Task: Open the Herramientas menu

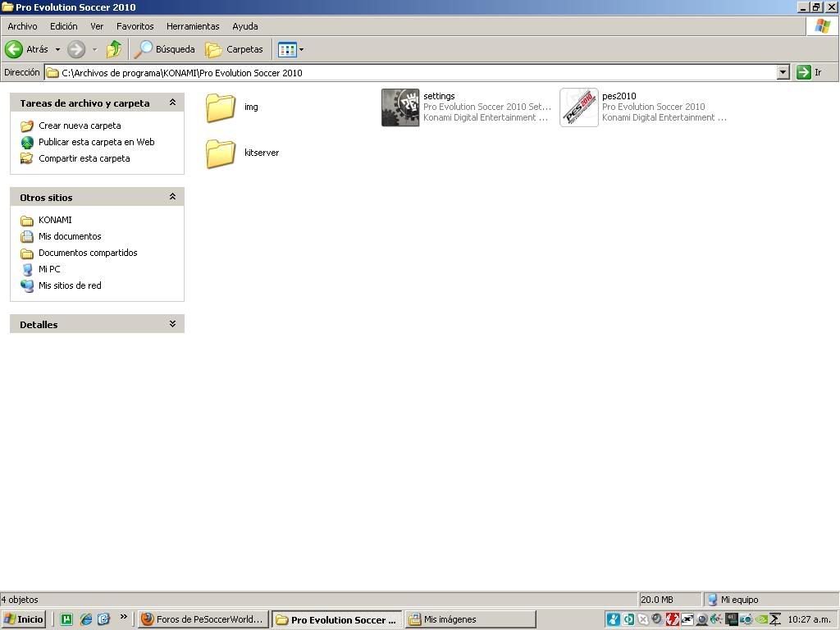Action: pos(193,26)
